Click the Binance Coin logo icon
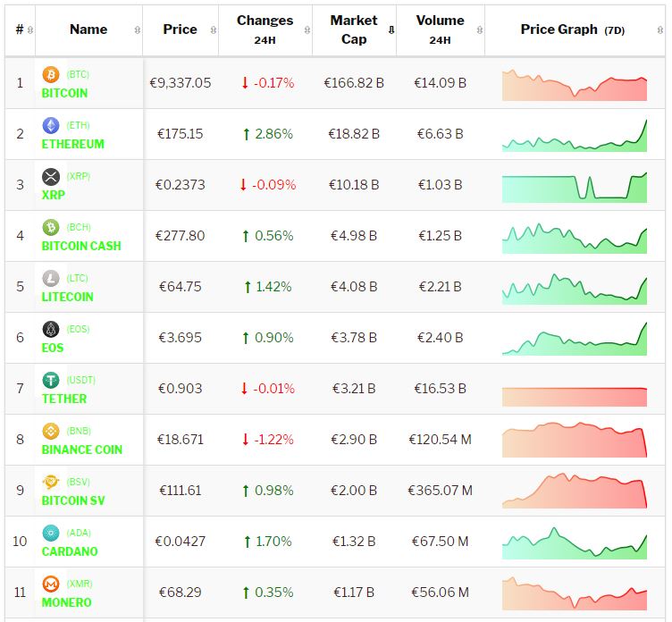672x622 pixels. tap(51, 432)
